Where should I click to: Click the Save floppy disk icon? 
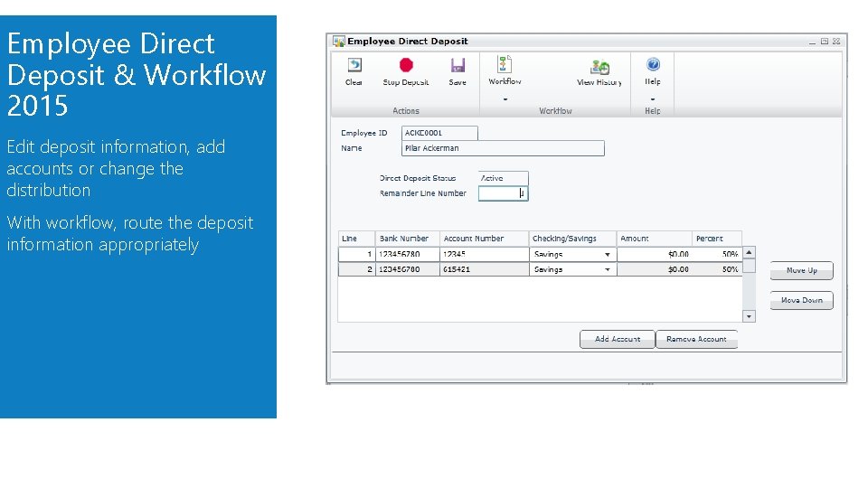[458, 65]
